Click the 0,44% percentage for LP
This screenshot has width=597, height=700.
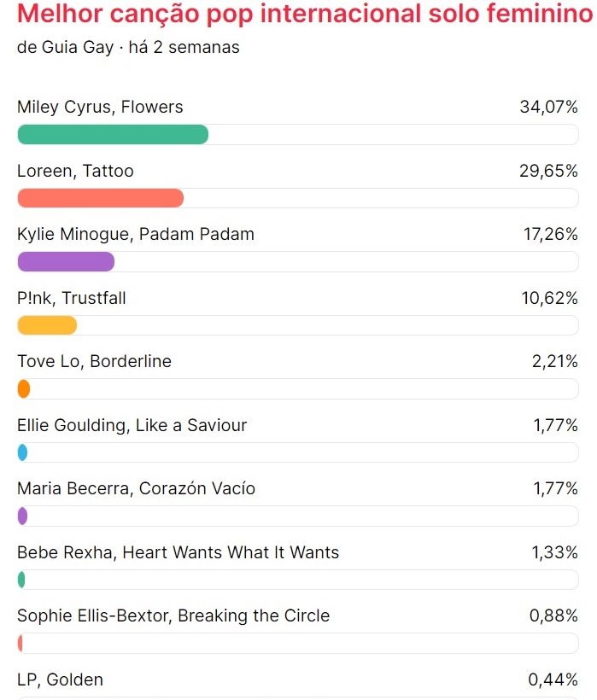click(x=553, y=680)
